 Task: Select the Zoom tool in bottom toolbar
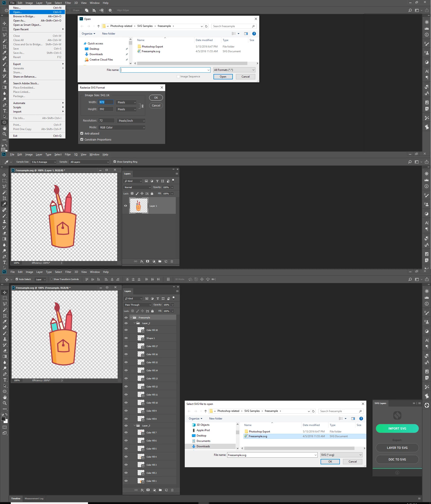(x=5, y=403)
